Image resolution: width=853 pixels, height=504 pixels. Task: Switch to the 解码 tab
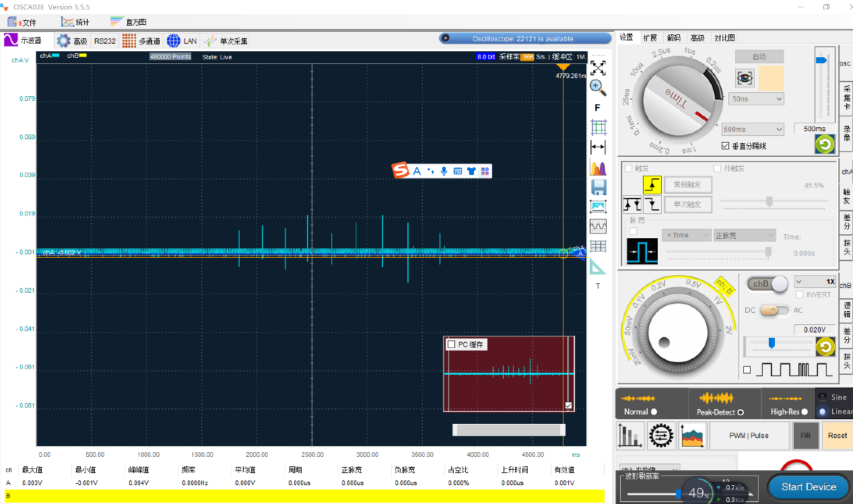click(x=673, y=38)
